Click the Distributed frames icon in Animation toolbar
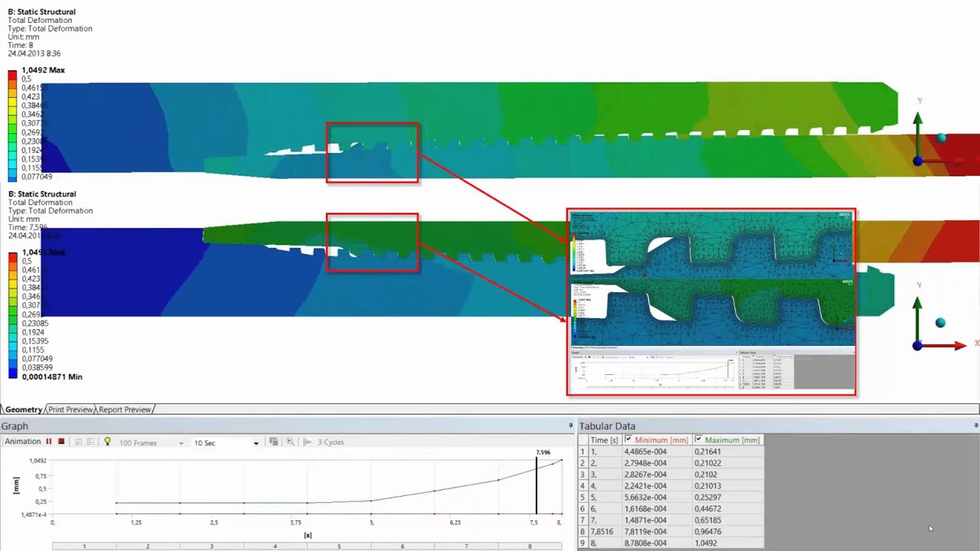The image size is (980, 551). click(x=78, y=442)
